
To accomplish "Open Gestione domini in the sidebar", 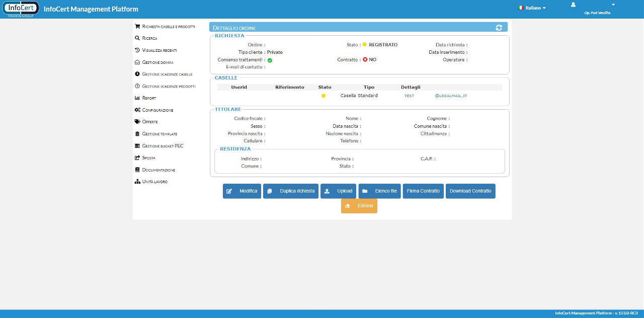I will tap(157, 62).
